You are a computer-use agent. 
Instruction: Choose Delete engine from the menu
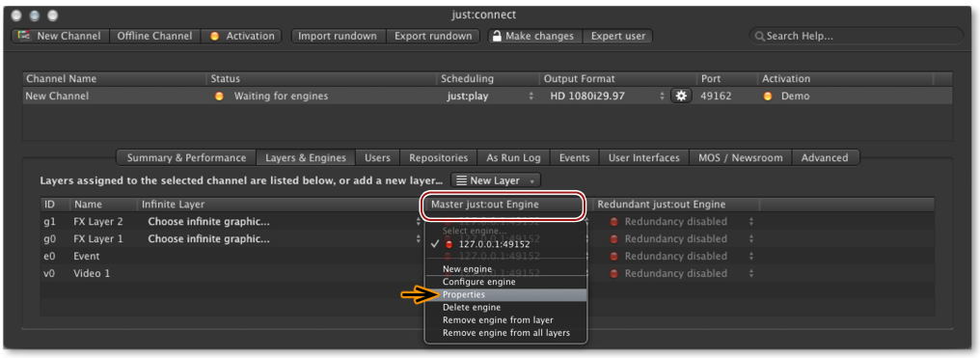505,308
